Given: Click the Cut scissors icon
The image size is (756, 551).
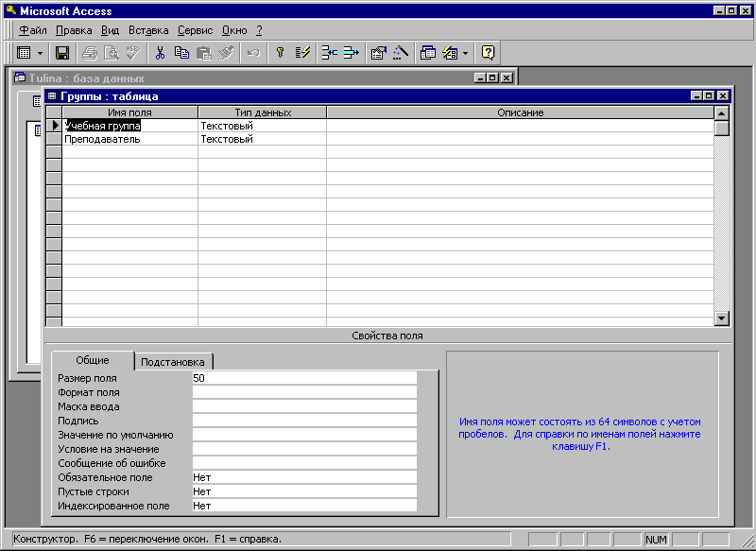Looking at the screenshot, I should click(x=160, y=53).
